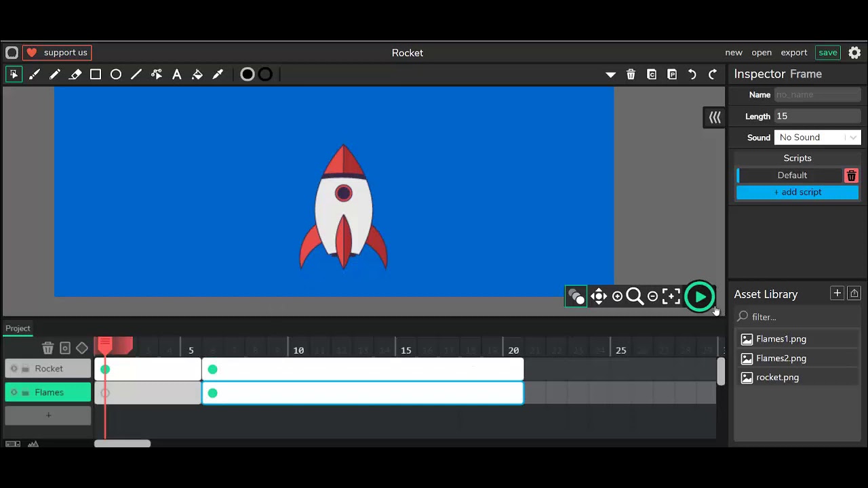Recenter the canvas view
The height and width of the screenshot is (488, 868).
(x=671, y=297)
